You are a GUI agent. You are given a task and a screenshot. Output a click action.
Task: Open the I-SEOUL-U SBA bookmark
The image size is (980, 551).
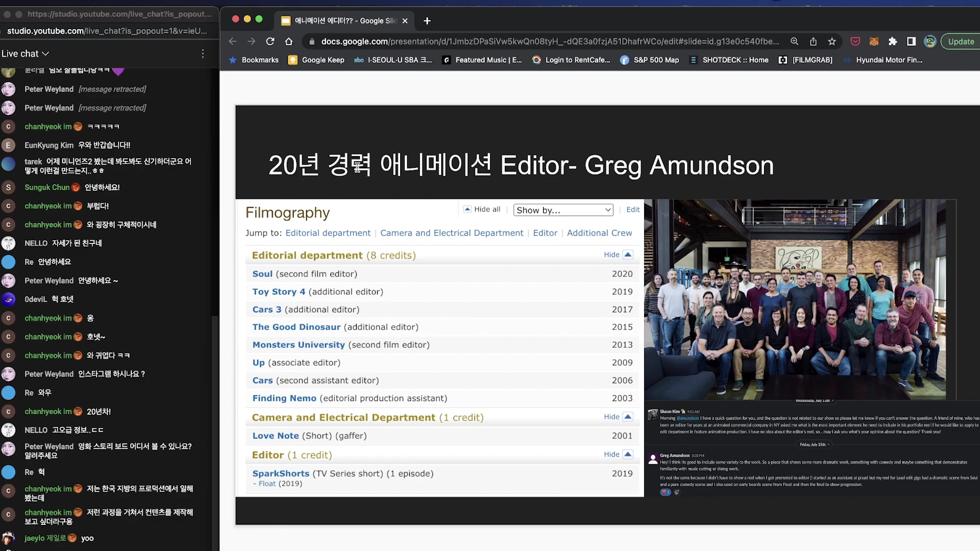pos(393,60)
